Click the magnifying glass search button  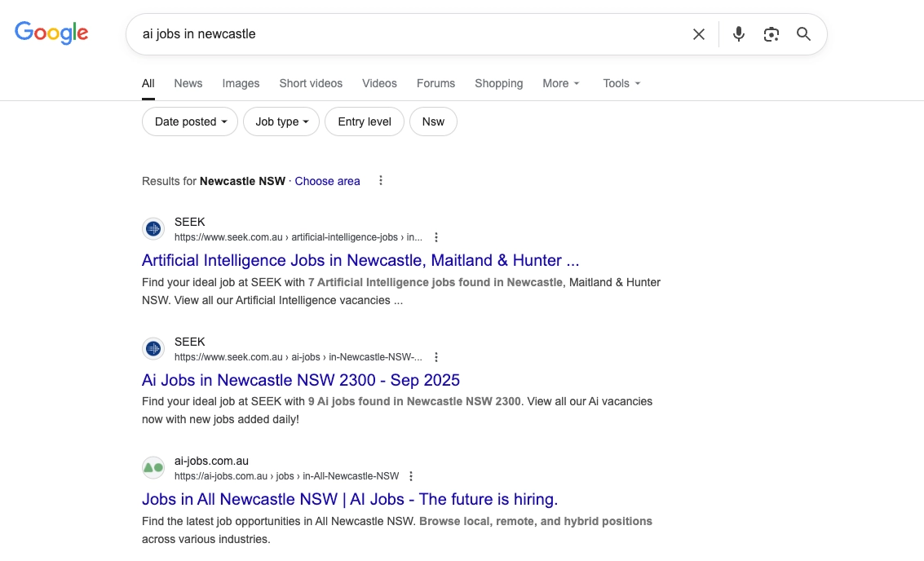click(x=803, y=34)
